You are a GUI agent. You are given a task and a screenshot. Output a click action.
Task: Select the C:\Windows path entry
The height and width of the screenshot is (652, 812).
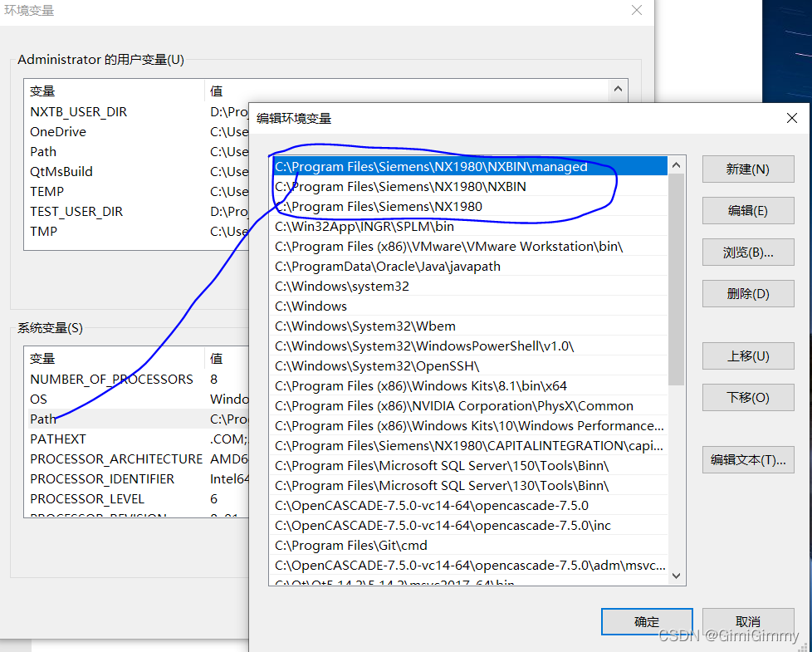[470, 306]
